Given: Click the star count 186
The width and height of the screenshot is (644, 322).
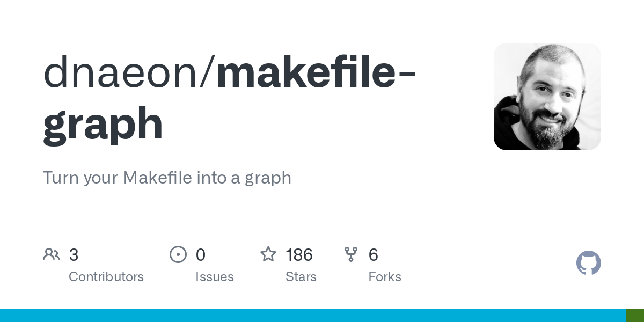Looking at the screenshot, I should 299,255.
